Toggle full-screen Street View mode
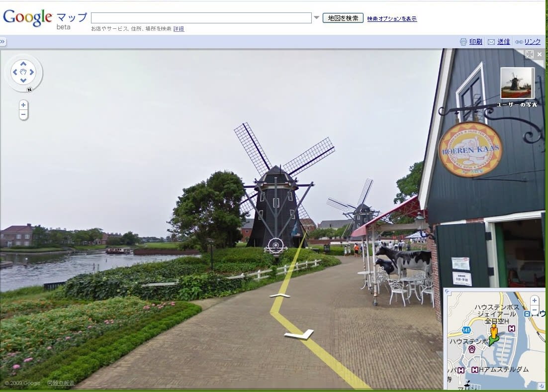 pos(529,54)
